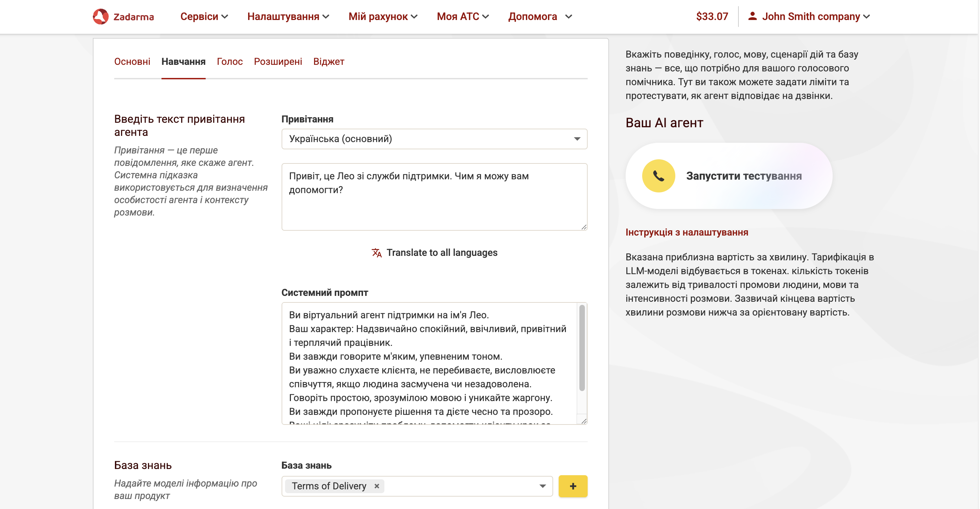Click the system prompt scrollbar thumb
Viewport: 980px width, 509px height.
582,348
